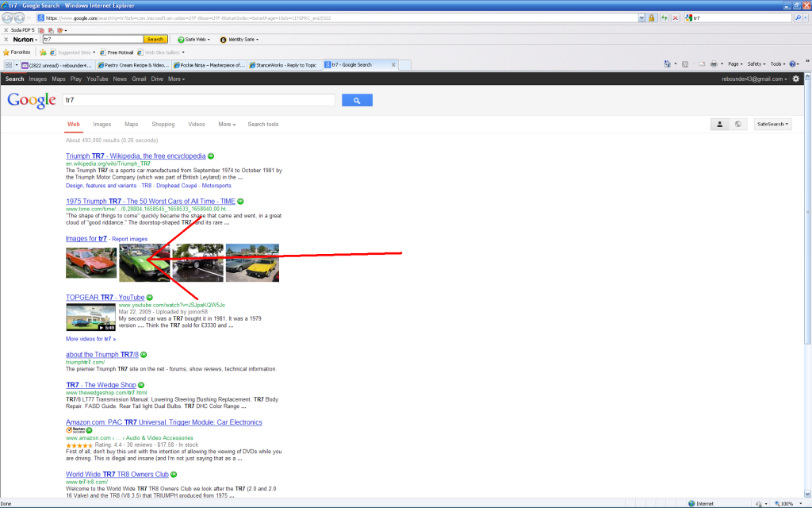Viewport: 812px width, 508px height.
Task: Open 1975 Triumph TR7 TIME result link
Action: [150, 201]
